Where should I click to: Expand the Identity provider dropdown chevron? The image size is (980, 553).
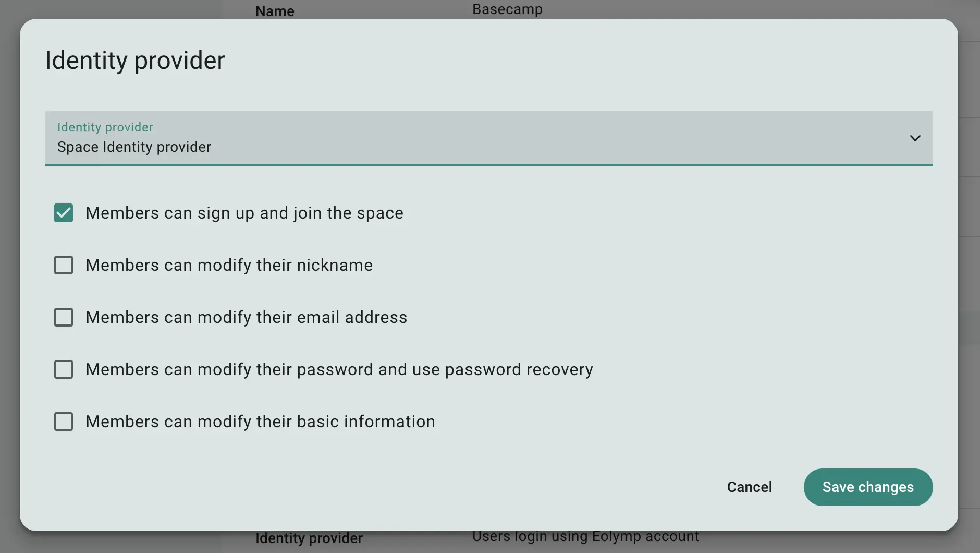coord(915,138)
